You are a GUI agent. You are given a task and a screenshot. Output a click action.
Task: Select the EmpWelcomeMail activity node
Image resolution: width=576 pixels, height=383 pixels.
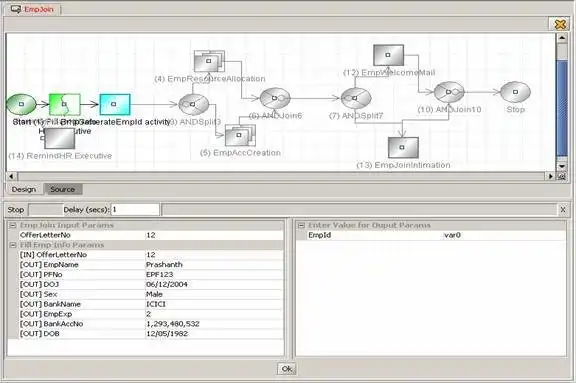click(x=388, y=55)
